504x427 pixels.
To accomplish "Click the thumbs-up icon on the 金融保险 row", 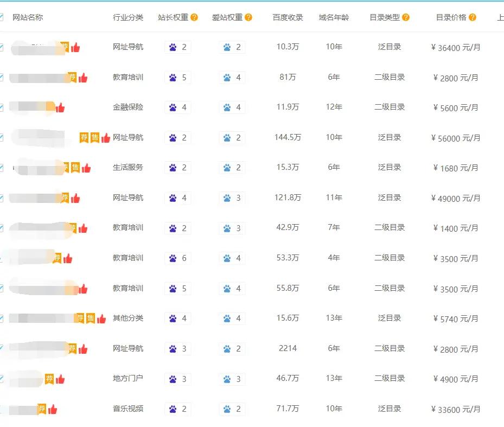I will coord(60,107).
